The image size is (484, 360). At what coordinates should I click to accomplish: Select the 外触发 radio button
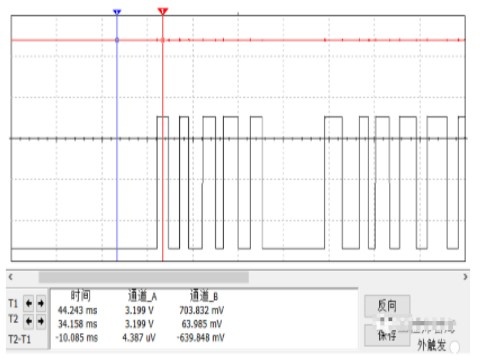454,347
